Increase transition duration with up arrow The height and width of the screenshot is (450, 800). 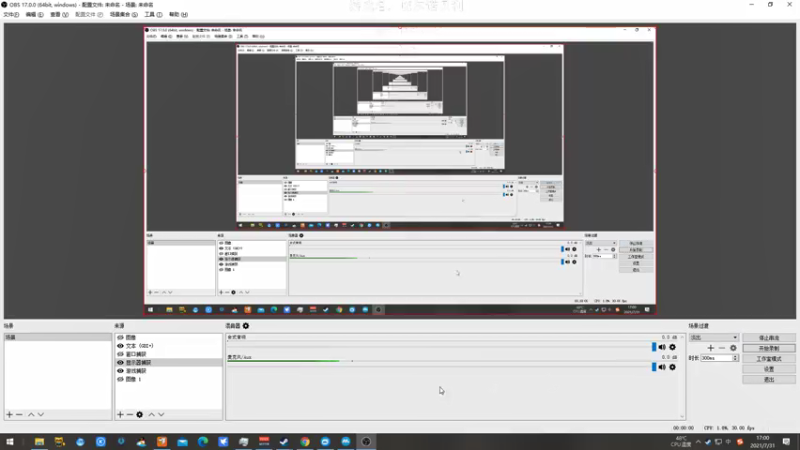(x=735, y=356)
